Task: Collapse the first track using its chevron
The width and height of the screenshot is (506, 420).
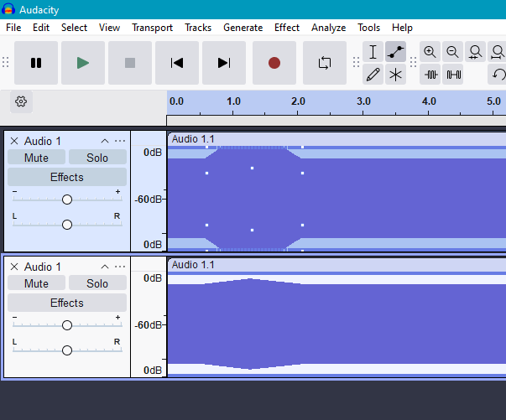Action: pyautogui.click(x=105, y=141)
